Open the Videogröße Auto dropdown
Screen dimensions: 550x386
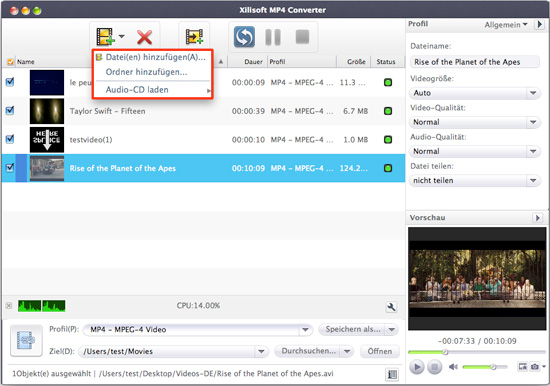[474, 93]
